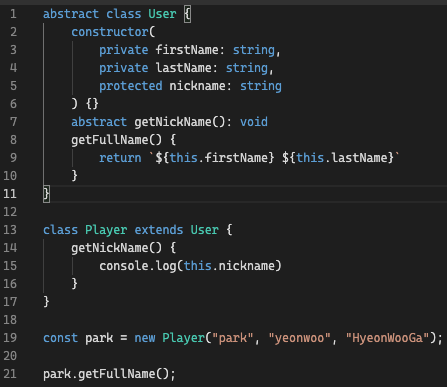Click the 'return' keyword on line 9
The image size is (447, 387).
[x=120, y=158]
